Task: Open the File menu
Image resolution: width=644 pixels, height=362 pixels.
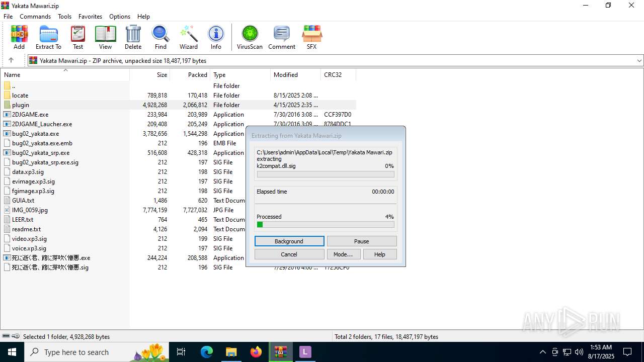Action: (8, 16)
